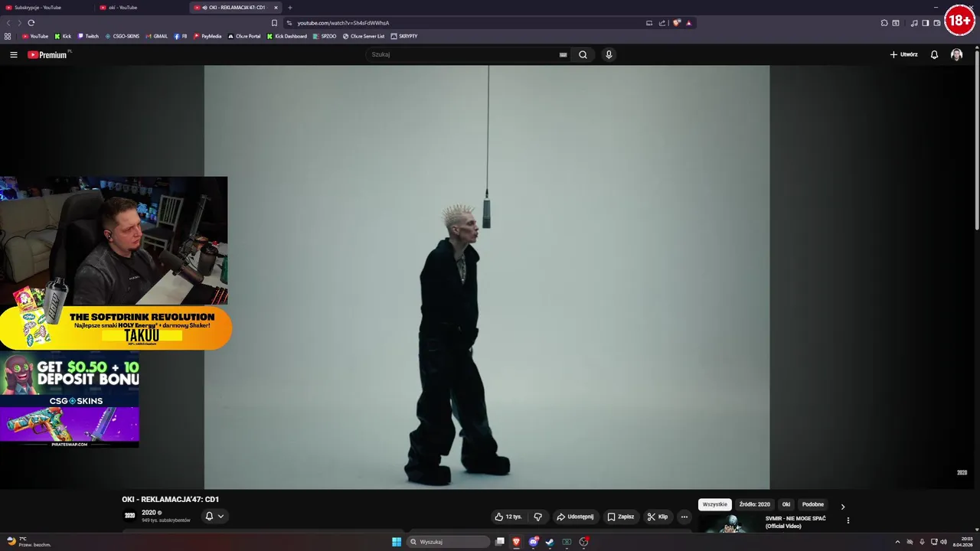Save video with Zapisz button
The width and height of the screenshot is (980, 551).
[x=621, y=517]
